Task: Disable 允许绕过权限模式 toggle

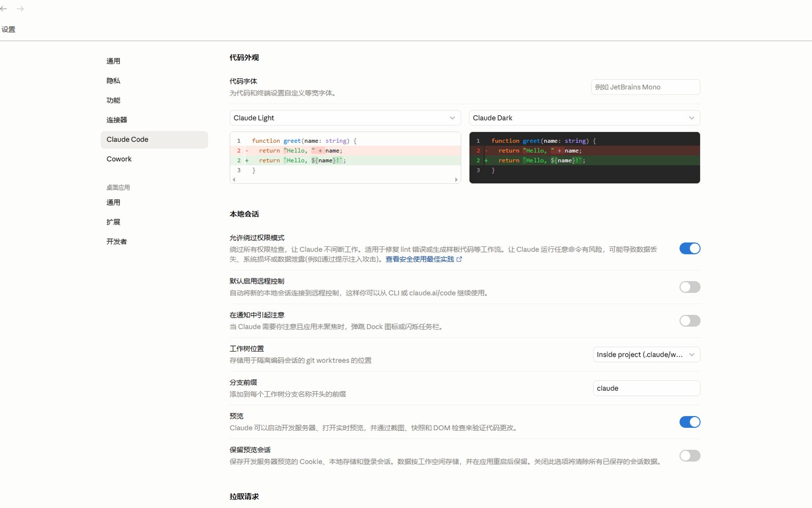Action: (x=690, y=248)
